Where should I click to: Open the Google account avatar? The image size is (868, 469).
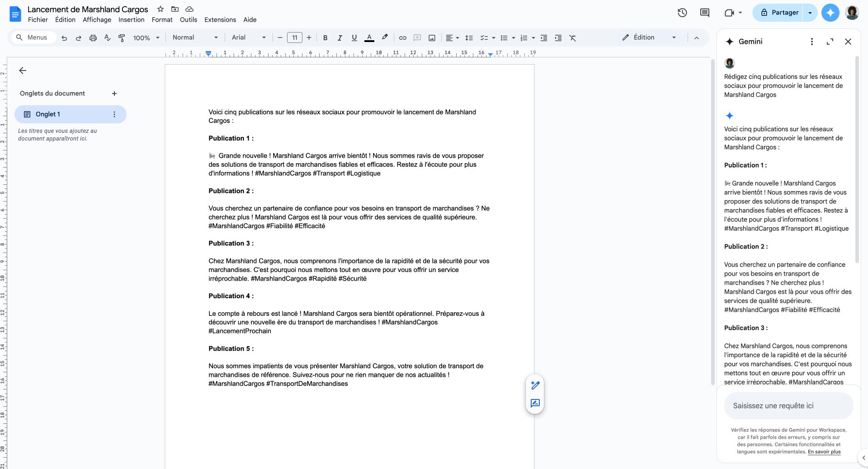(x=852, y=13)
